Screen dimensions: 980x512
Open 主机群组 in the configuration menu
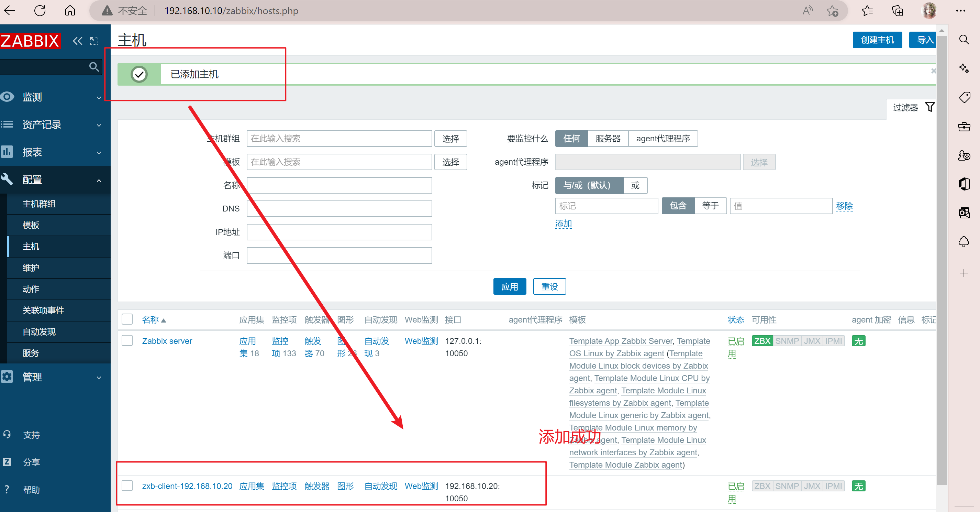pos(59,204)
